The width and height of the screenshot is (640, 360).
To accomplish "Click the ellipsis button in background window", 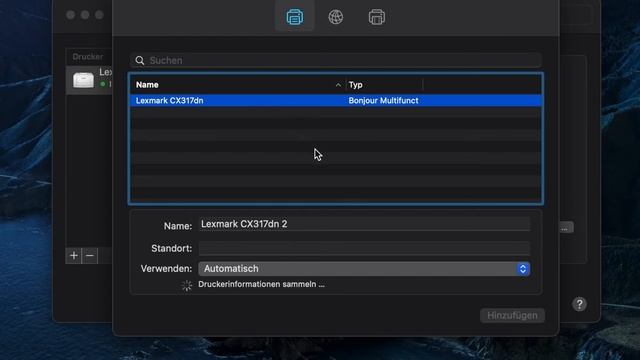I will pyautogui.click(x=566, y=228).
